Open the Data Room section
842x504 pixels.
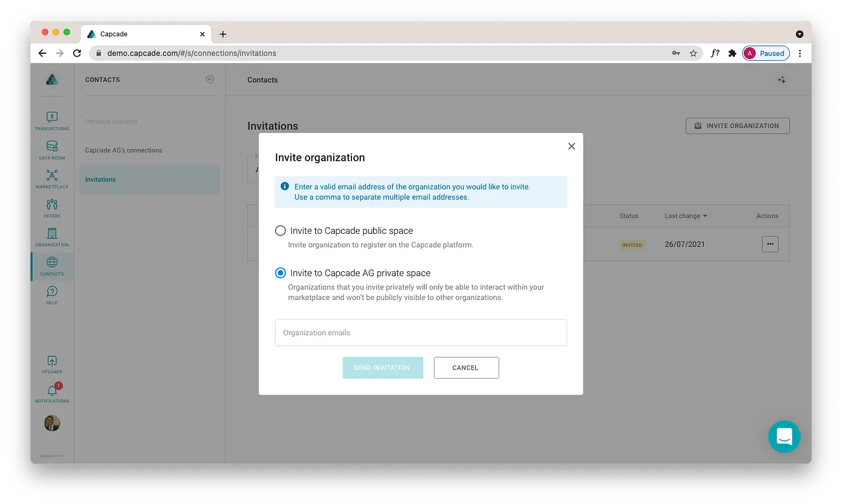[52, 150]
